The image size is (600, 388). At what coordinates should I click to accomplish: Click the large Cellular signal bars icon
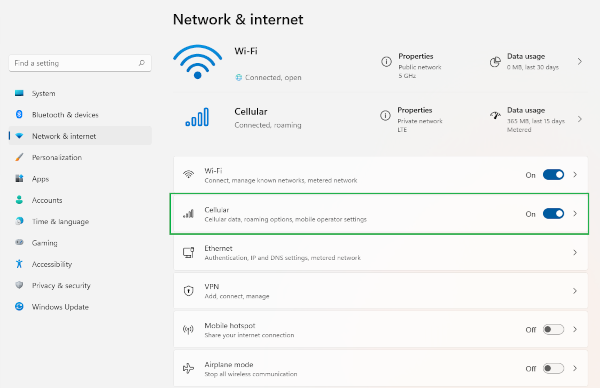tap(197, 117)
